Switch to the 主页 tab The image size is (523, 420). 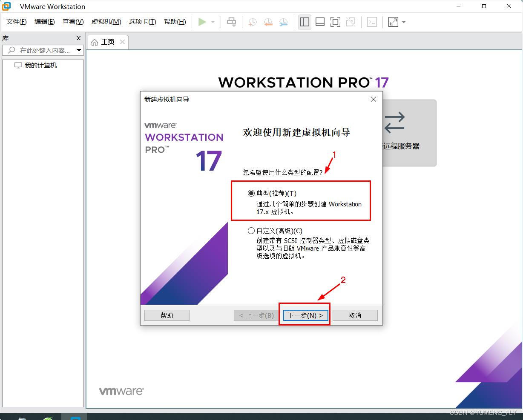tap(107, 42)
